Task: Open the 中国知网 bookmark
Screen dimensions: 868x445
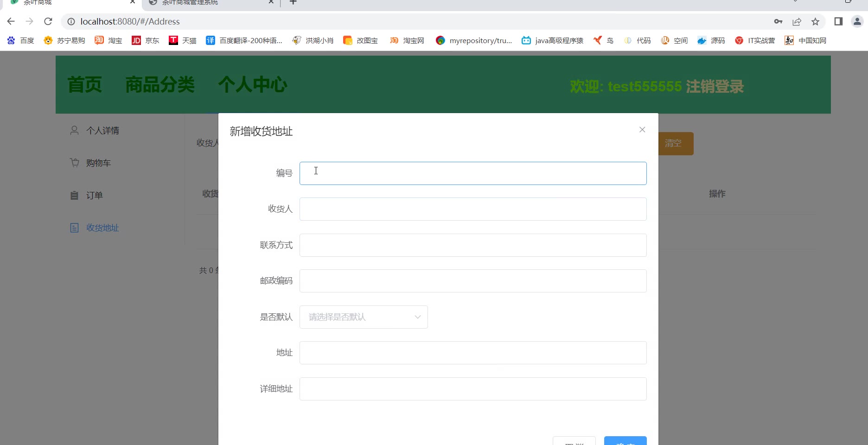Action: (805, 41)
